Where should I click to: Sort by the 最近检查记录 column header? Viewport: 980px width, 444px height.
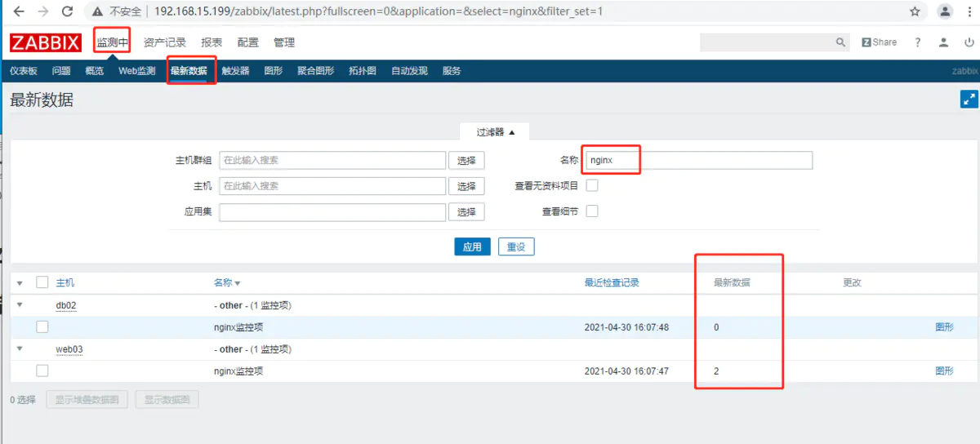[x=612, y=283]
